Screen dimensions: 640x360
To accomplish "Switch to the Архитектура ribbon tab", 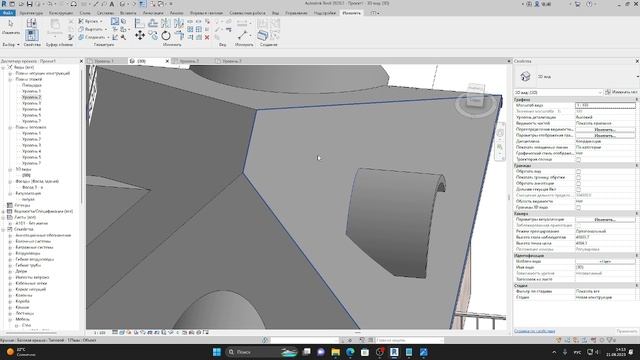I will point(31,13).
